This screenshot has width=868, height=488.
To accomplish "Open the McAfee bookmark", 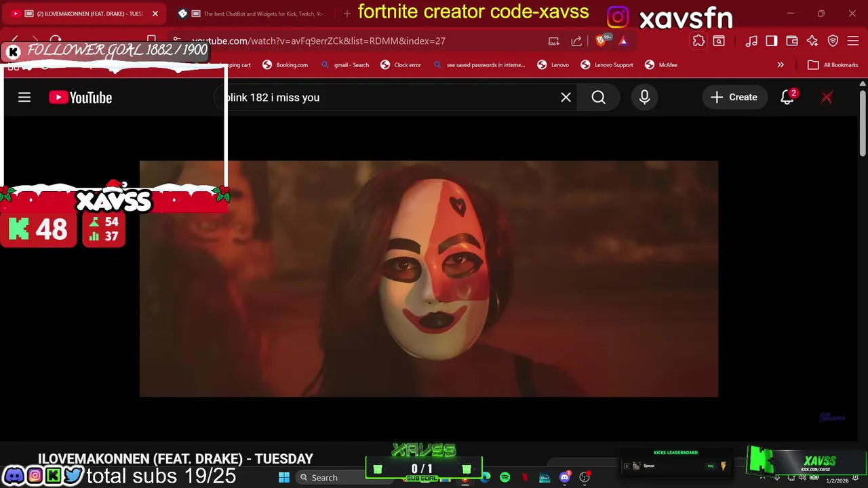I will [661, 65].
